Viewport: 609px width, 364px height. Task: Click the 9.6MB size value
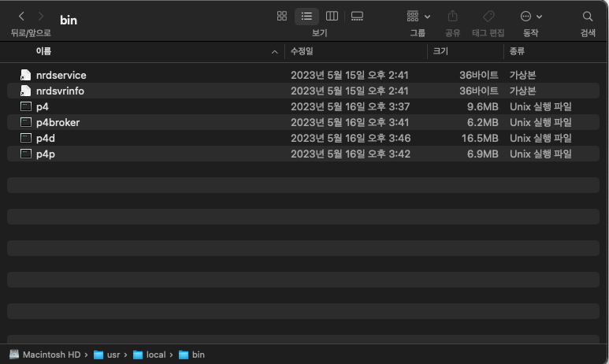click(482, 107)
